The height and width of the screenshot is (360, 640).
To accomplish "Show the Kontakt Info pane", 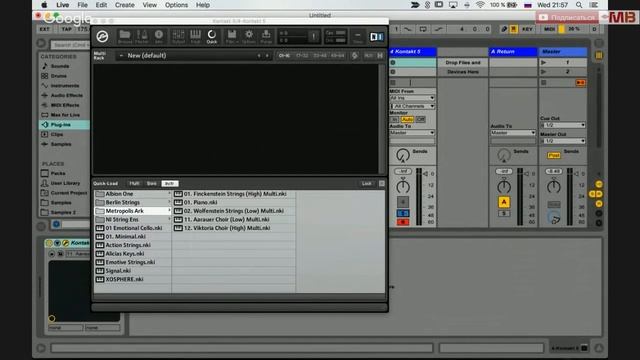I will 159,36.
